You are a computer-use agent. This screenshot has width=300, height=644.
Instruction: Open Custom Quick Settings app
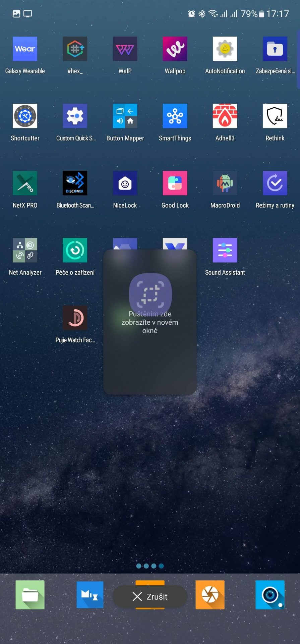click(x=75, y=116)
